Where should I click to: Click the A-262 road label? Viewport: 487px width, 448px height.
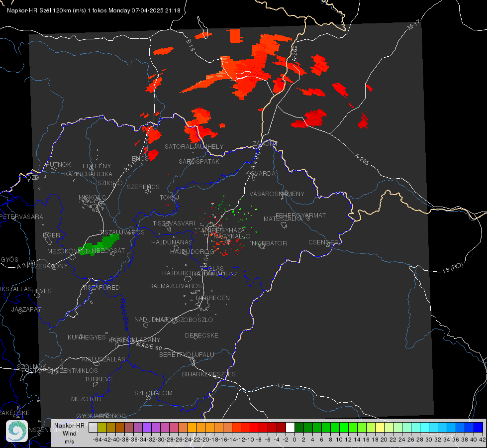coord(294,54)
